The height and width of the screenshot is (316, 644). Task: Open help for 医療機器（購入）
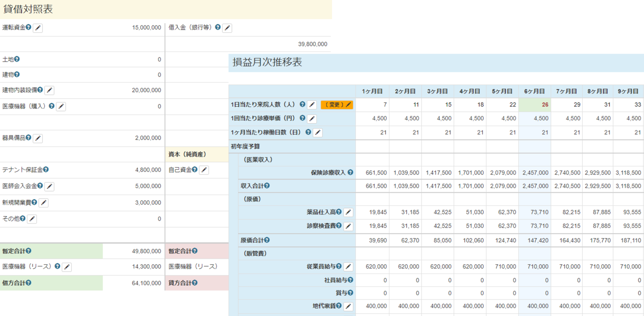[51, 106]
